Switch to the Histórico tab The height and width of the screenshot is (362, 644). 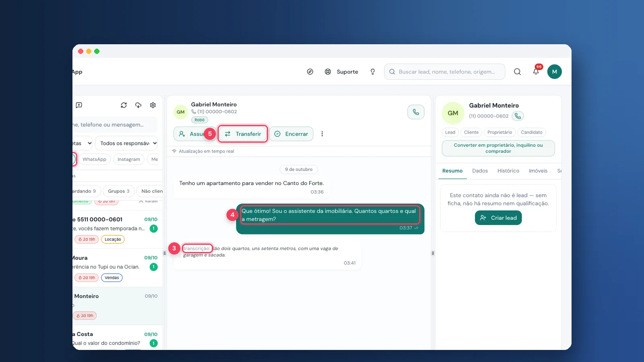[x=508, y=171]
